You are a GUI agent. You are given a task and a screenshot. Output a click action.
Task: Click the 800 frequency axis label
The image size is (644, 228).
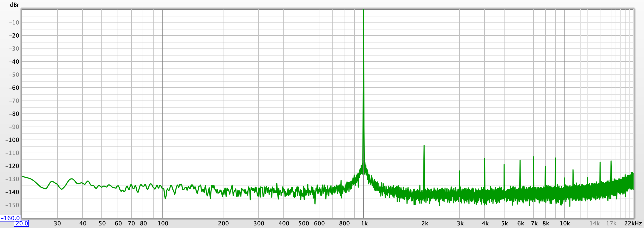pos(344,224)
